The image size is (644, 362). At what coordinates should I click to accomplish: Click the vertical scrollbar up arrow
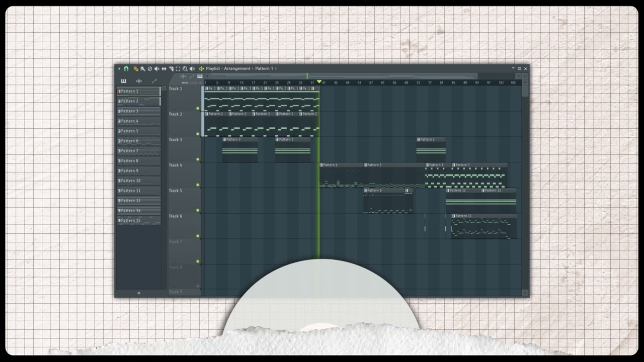pyautogui.click(x=525, y=82)
